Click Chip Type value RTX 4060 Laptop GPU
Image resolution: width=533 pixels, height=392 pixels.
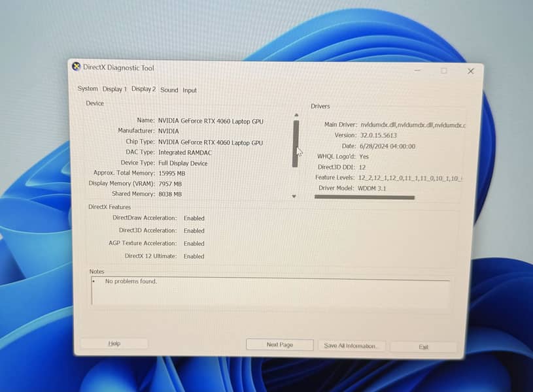211,142
